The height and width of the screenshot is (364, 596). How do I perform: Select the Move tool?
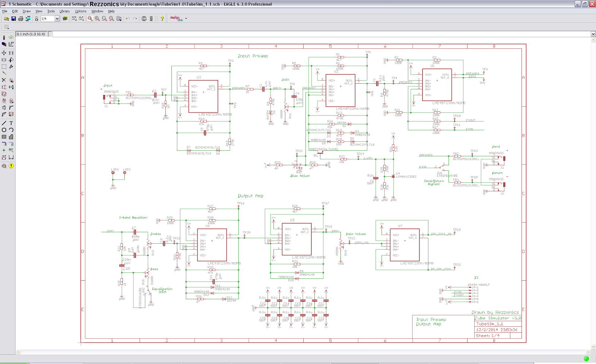coord(4,53)
